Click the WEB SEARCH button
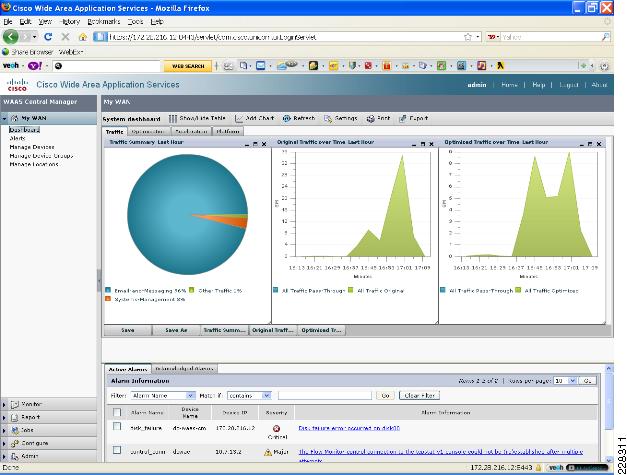 coord(188,66)
